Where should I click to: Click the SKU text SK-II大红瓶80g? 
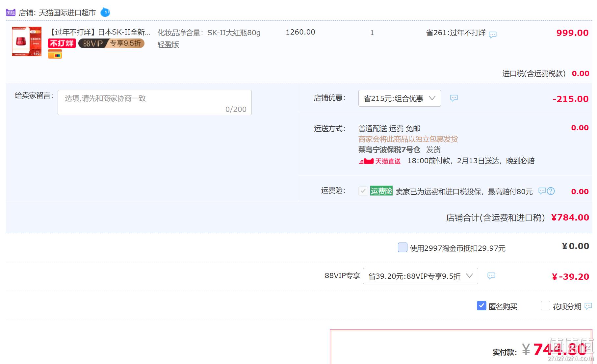click(234, 33)
